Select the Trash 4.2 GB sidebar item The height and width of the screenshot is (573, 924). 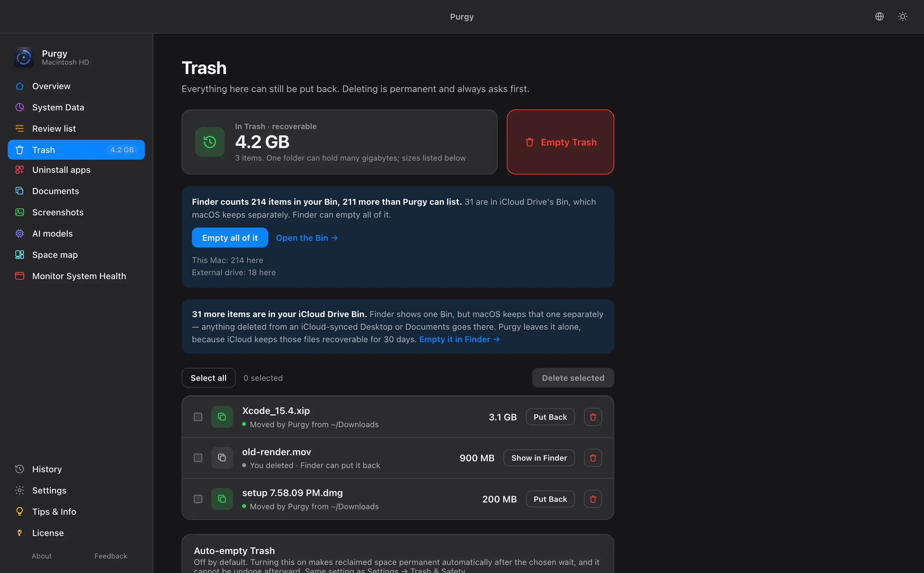76,150
